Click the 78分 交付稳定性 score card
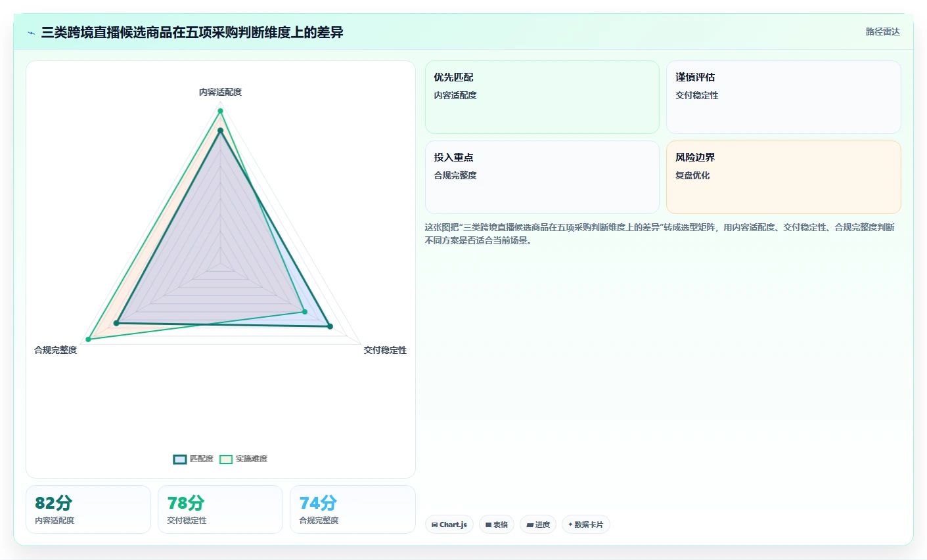The height and width of the screenshot is (560, 927). [220, 509]
